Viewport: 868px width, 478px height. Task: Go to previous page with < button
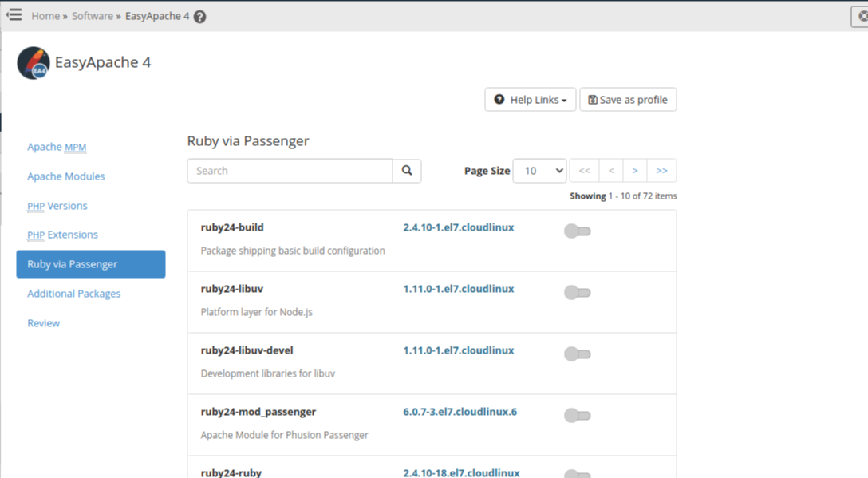[x=611, y=171]
